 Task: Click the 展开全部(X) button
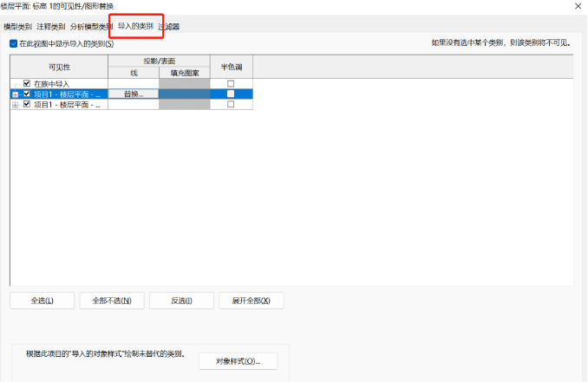[x=252, y=301]
